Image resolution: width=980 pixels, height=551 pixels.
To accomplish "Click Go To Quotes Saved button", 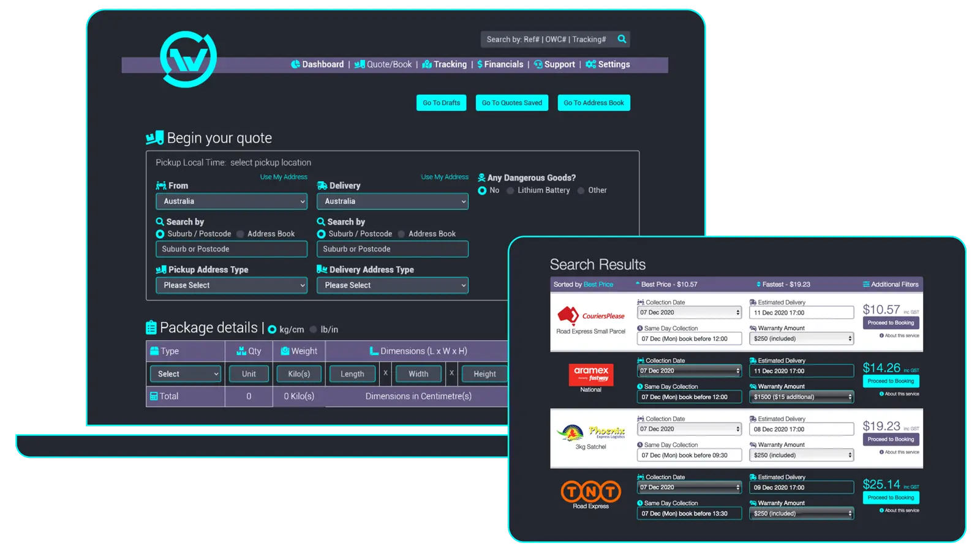I will (x=512, y=103).
